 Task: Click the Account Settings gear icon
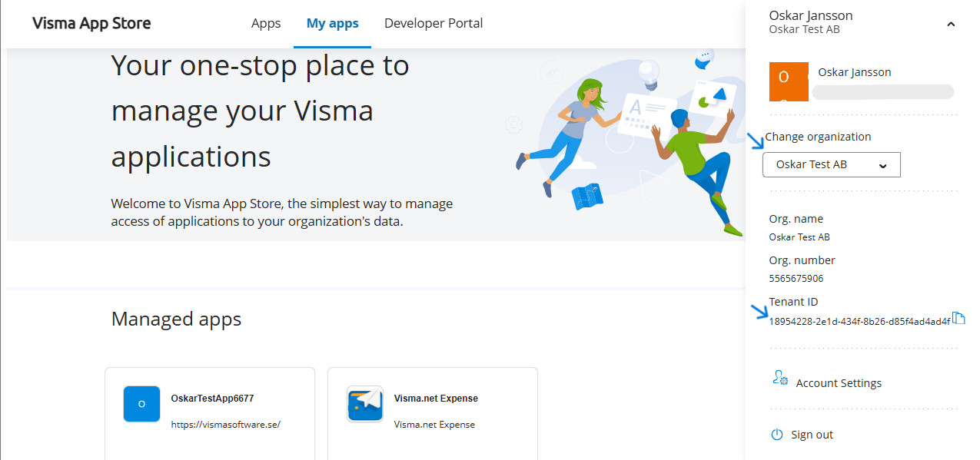coord(780,378)
